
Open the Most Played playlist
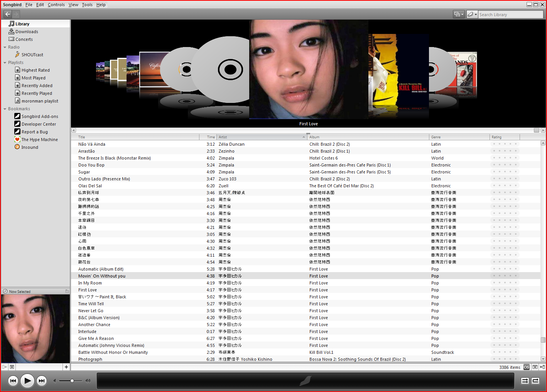[x=33, y=78]
